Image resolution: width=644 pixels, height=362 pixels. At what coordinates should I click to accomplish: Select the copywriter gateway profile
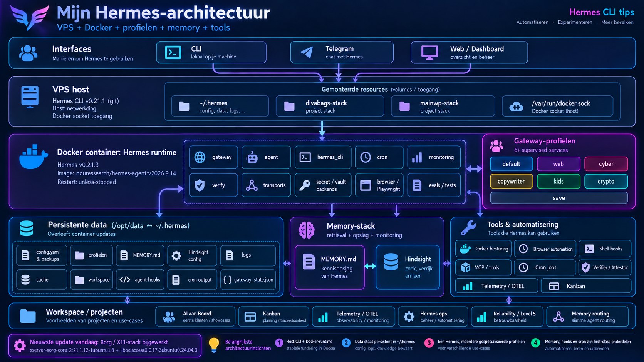click(x=511, y=181)
